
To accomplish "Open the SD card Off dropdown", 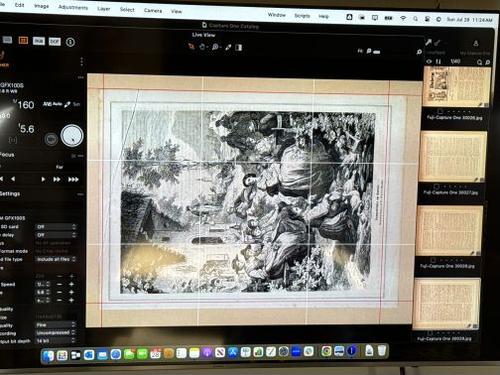I will pyautogui.click(x=56, y=227).
